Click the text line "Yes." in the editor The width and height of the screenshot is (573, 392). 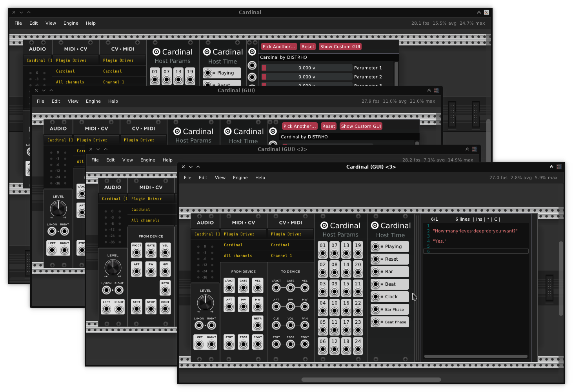[440, 241]
